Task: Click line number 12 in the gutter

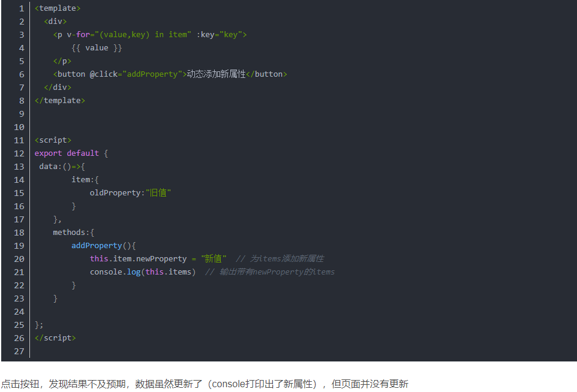Action: point(19,153)
